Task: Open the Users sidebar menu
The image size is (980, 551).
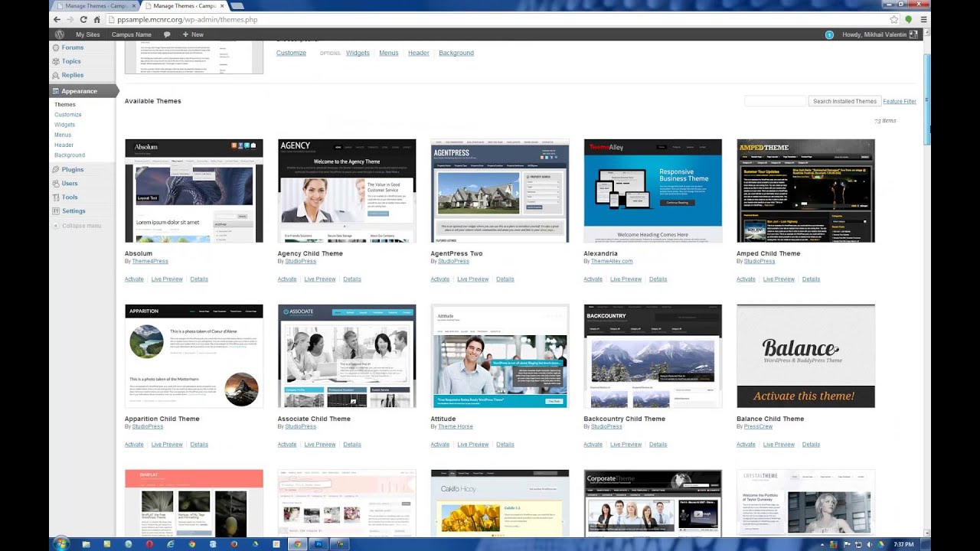Action: pos(70,184)
